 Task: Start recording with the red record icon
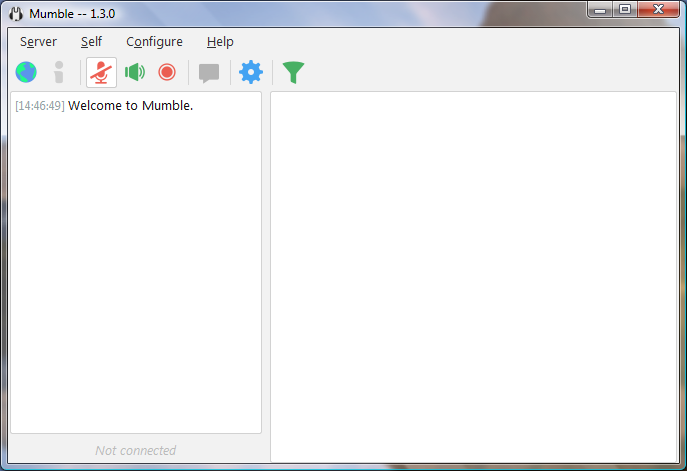(x=167, y=72)
